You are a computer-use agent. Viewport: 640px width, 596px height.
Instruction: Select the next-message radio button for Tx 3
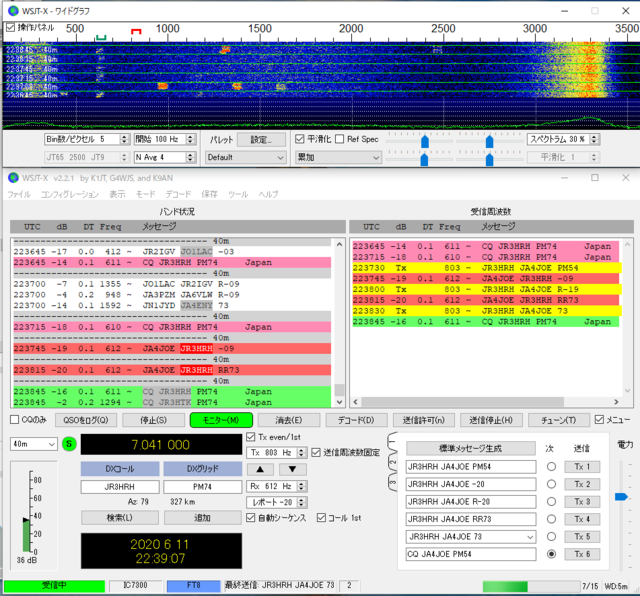551,502
